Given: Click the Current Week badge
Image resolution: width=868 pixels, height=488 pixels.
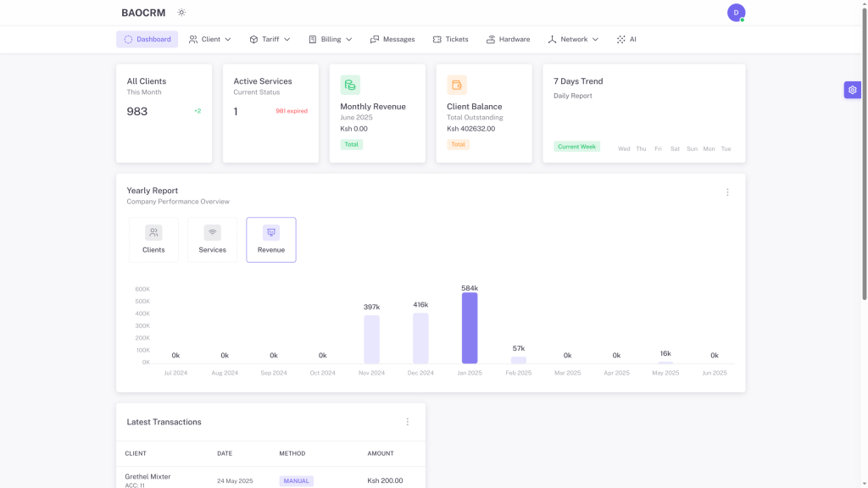Looking at the screenshot, I should (576, 147).
